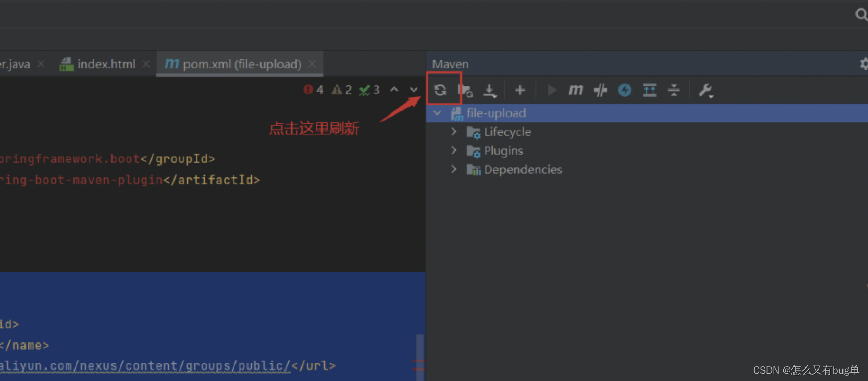This screenshot has width=868, height=381.
Task: Collapse the file-upload project node
Action: tap(438, 113)
